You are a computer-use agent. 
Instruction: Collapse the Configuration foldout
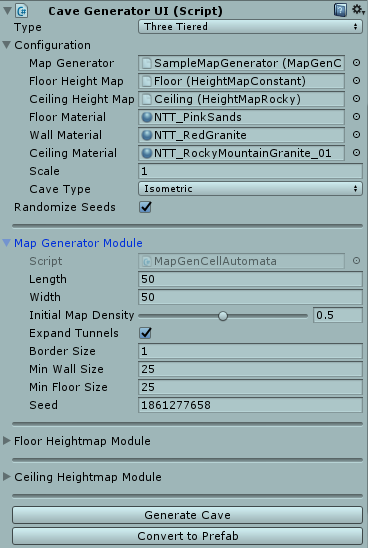coord(7,45)
